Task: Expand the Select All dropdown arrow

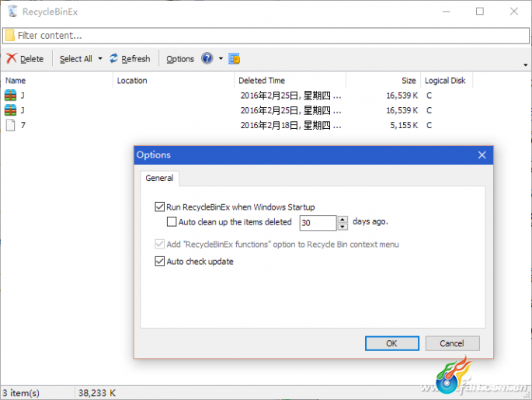Action: (x=100, y=59)
